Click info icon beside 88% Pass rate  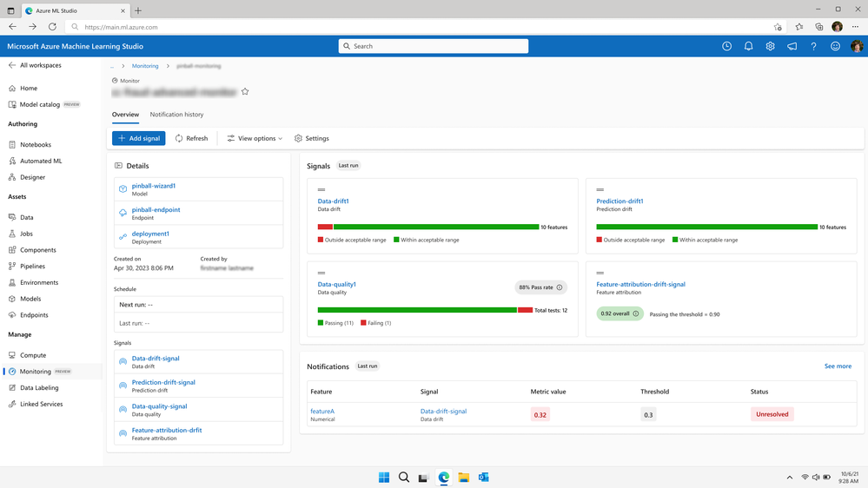(559, 287)
